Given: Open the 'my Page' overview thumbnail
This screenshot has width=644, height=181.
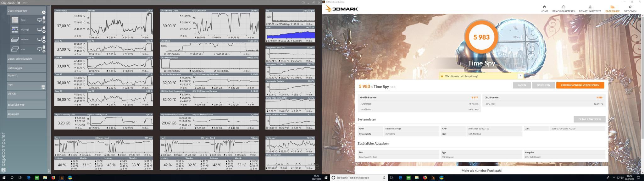Looking at the screenshot, I should 15,30.
